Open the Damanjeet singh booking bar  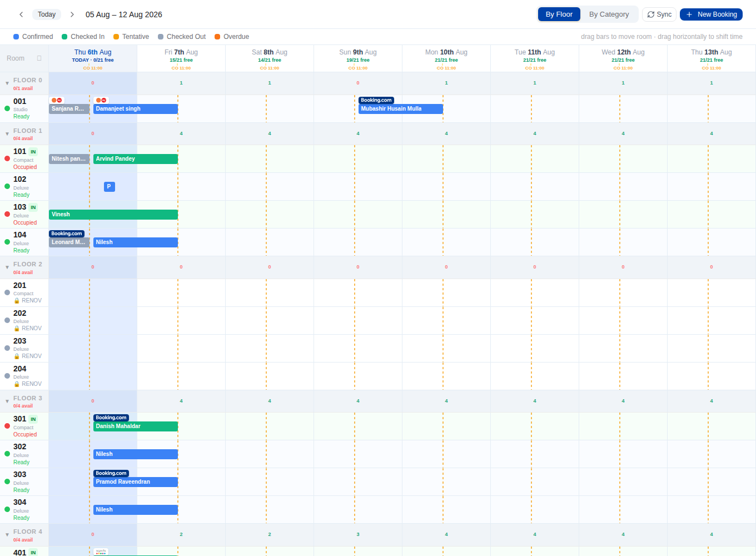136,109
